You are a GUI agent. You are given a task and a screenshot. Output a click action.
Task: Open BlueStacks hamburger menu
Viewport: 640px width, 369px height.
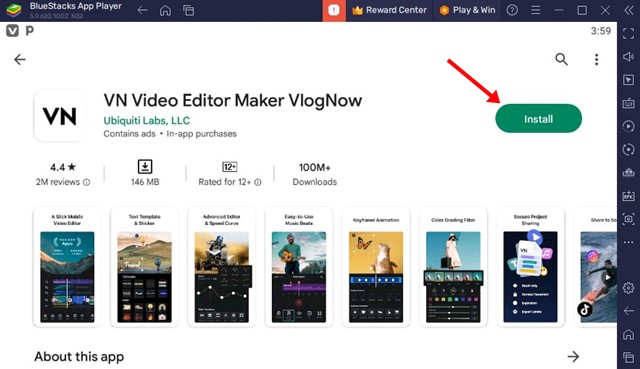(536, 10)
